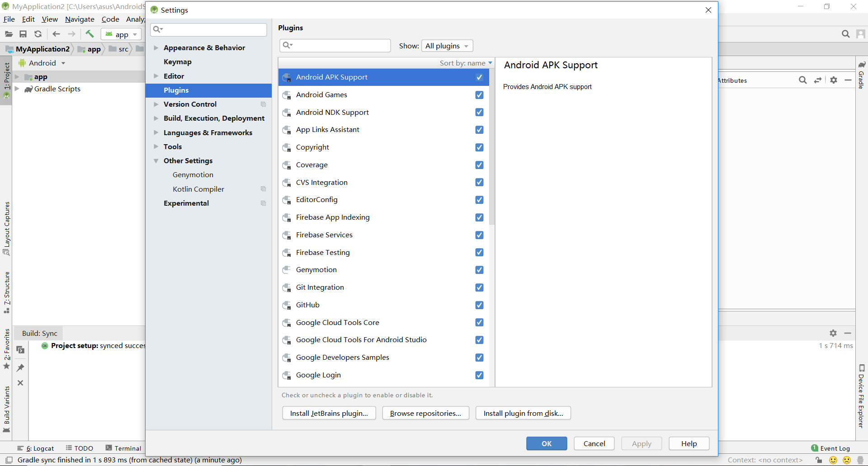868x466 pixels.
Task: Expand Appearance & Behavior settings
Action: click(x=156, y=47)
